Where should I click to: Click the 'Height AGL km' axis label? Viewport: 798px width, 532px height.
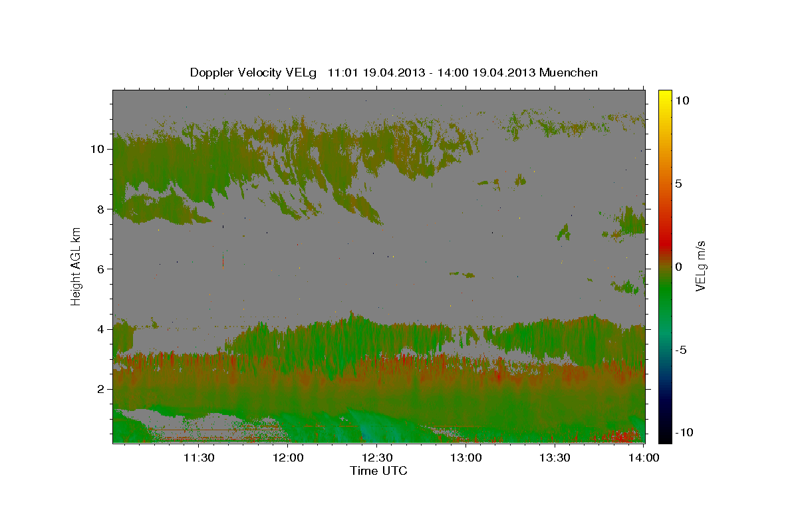coord(76,266)
